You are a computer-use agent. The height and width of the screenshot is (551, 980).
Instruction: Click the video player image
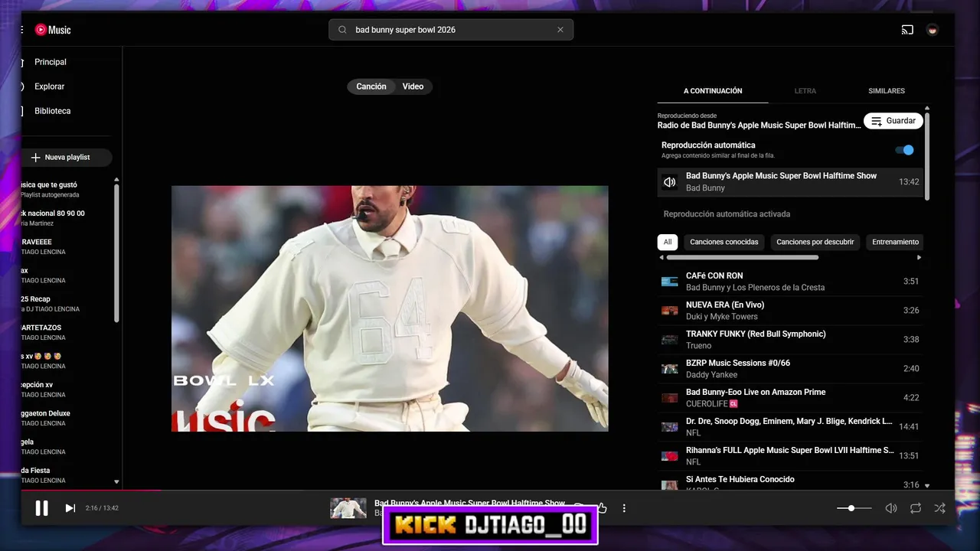click(x=390, y=308)
